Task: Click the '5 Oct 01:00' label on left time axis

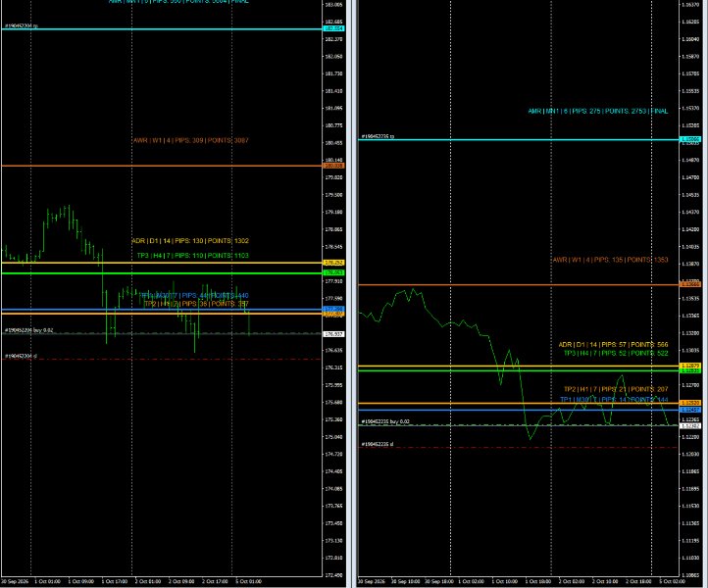Action: point(248,582)
